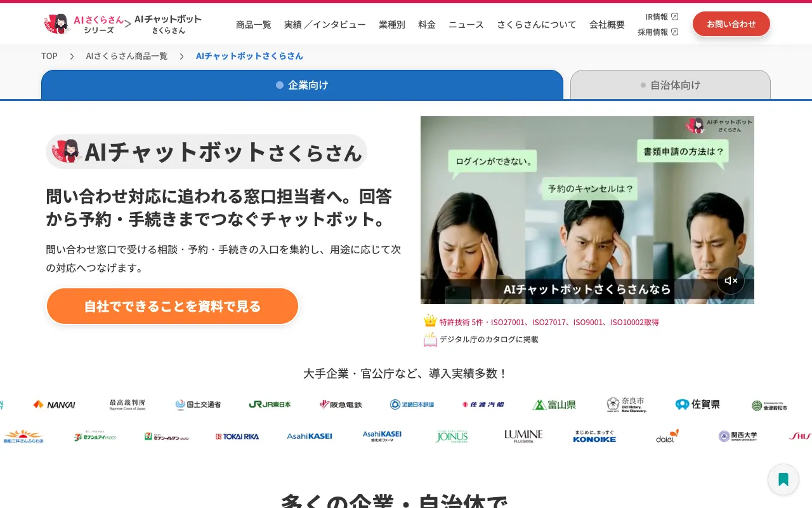Click the 佐賀県 logo
Viewport: 812px width, 508px height.
[697, 404]
